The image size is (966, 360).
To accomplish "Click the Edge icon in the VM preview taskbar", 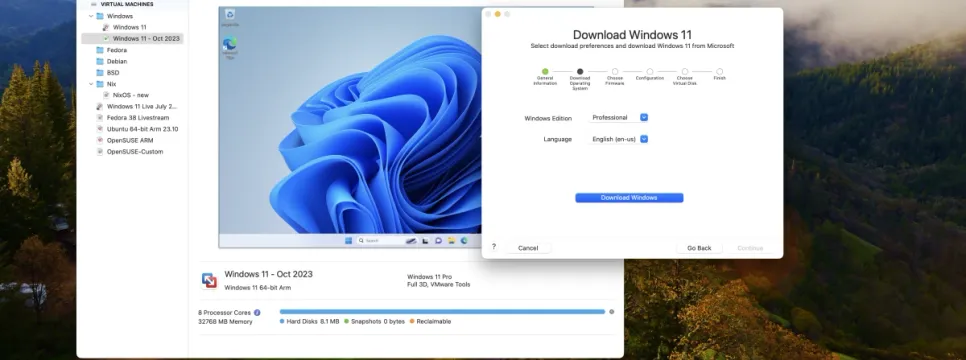I will coord(464,240).
